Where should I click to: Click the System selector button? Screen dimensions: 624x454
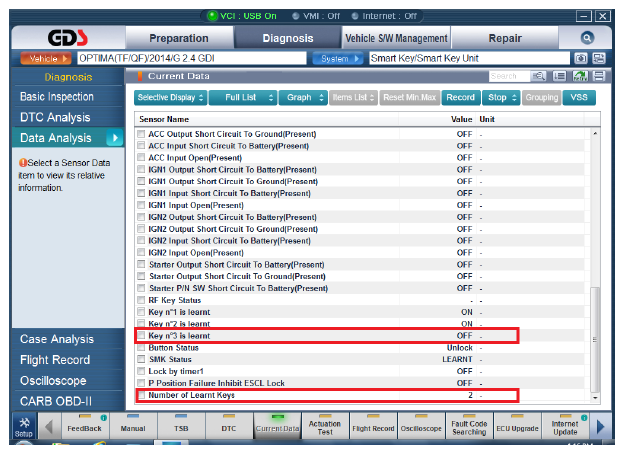(338, 58)
